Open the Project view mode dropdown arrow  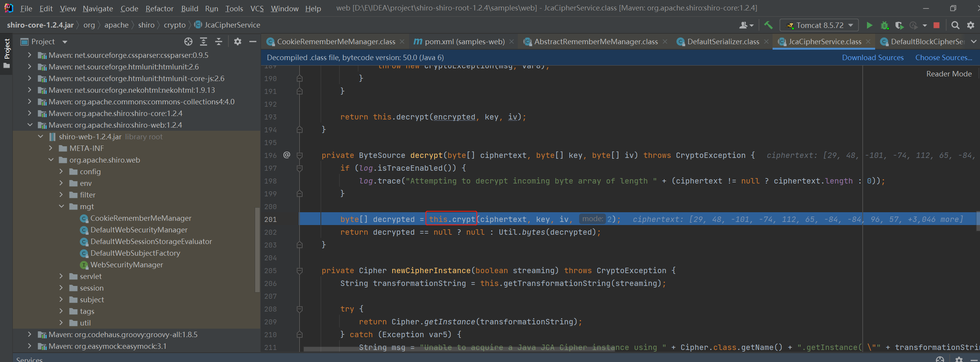click(65, 42)
